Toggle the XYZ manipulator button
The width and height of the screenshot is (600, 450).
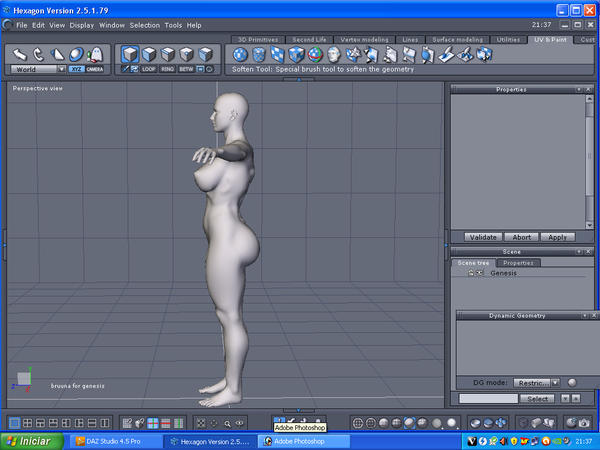click(76, 69)
